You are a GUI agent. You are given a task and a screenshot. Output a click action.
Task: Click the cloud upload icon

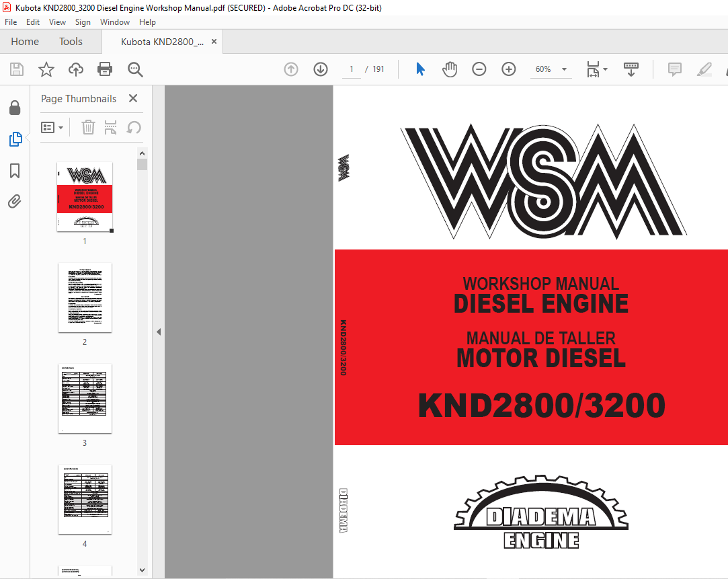pos(76,69)
